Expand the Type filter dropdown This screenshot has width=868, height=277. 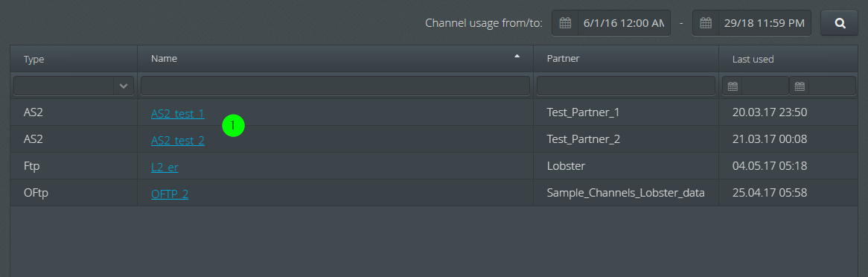[x=124, y=86]
